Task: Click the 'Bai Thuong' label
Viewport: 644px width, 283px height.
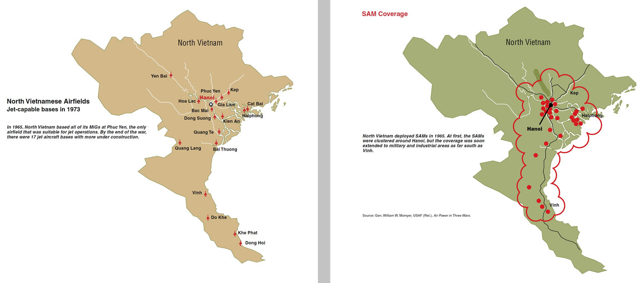Action: (225, 150)
